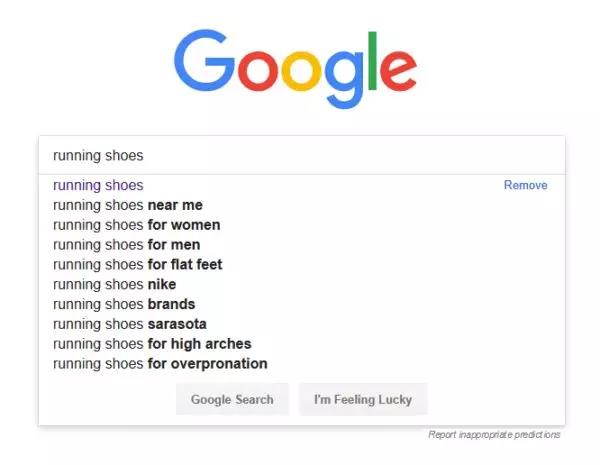The height and width of the screenshot is (465, 600).
Task: Open the 'Report inappropriate predictions' link
Action: coord(494,435)
